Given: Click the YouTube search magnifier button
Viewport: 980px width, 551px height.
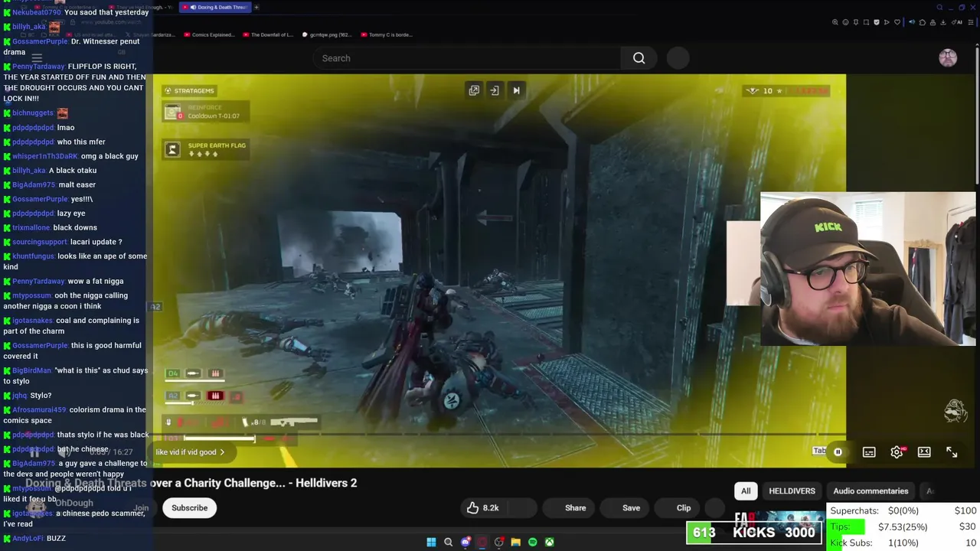Looking at the screenshot, I should coord(639,58).
